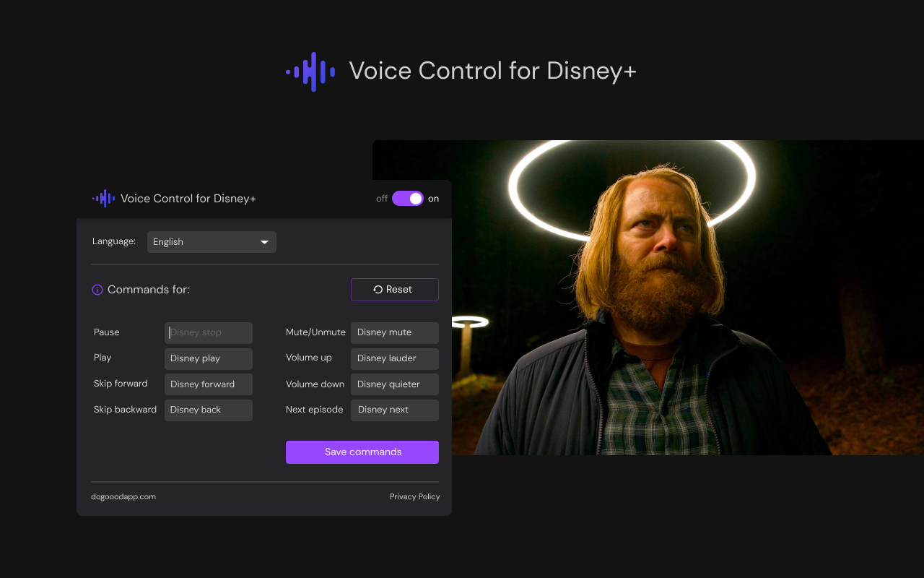Screen dimensions: 924x578
Task: Click the soundwave logo in popup header
Action: click(104, 198)
